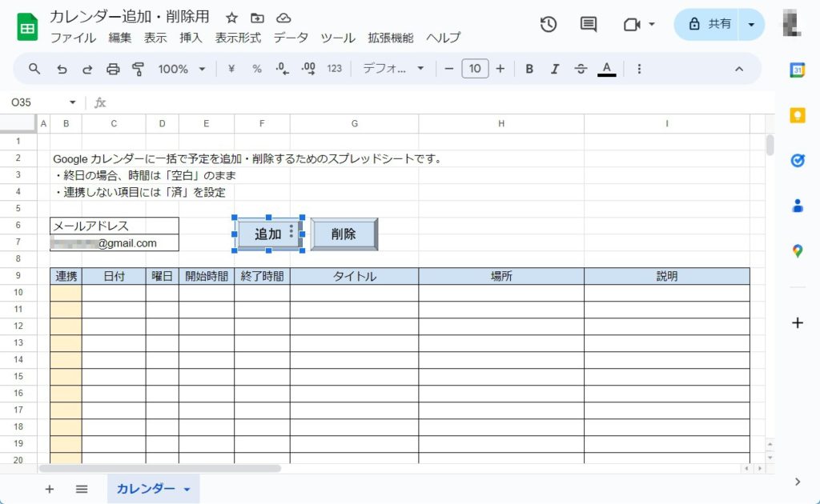Open the text color picker
This screenshot has height=504, width=820.
tap(606, 69)
